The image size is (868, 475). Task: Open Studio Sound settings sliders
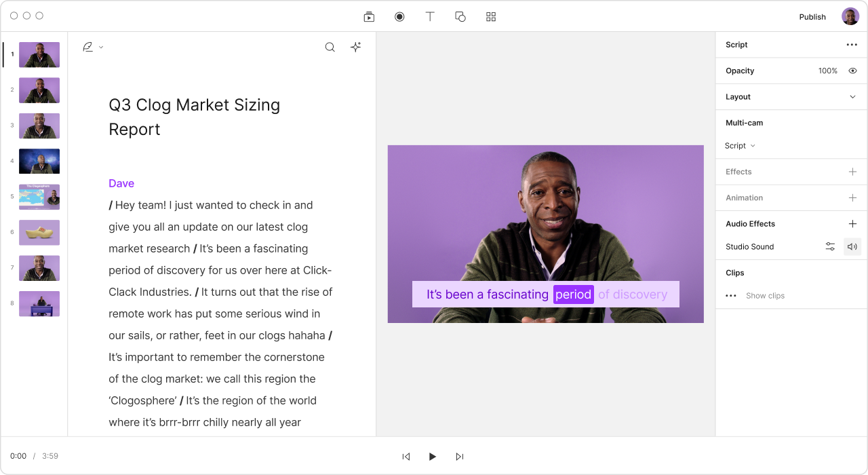click(x=830, y=247)
